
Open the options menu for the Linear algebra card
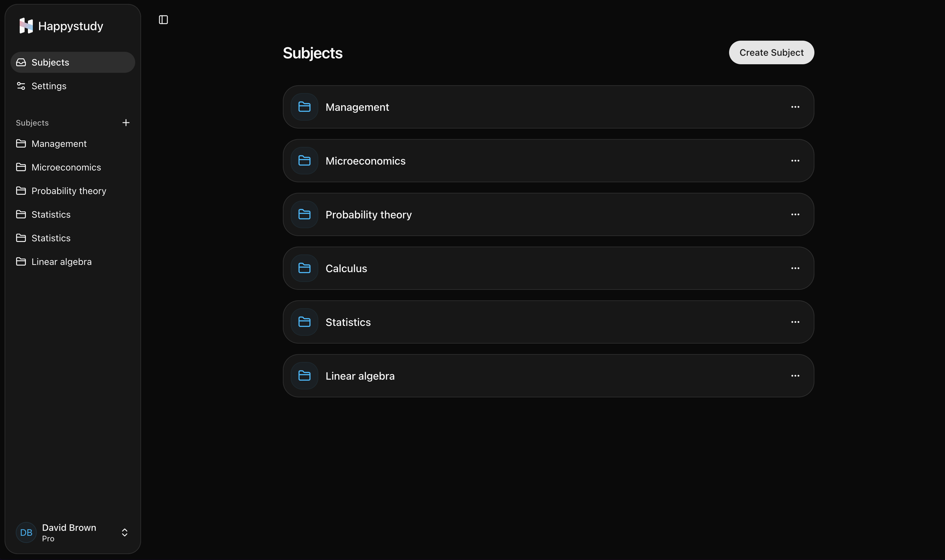795,375
